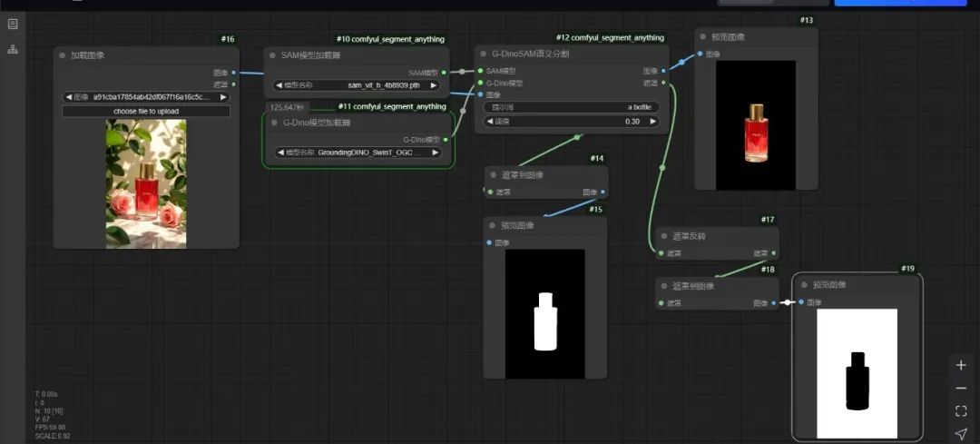Zoom out the canvas with minus icon
980x444 pixels.
[x=961, y=389]
